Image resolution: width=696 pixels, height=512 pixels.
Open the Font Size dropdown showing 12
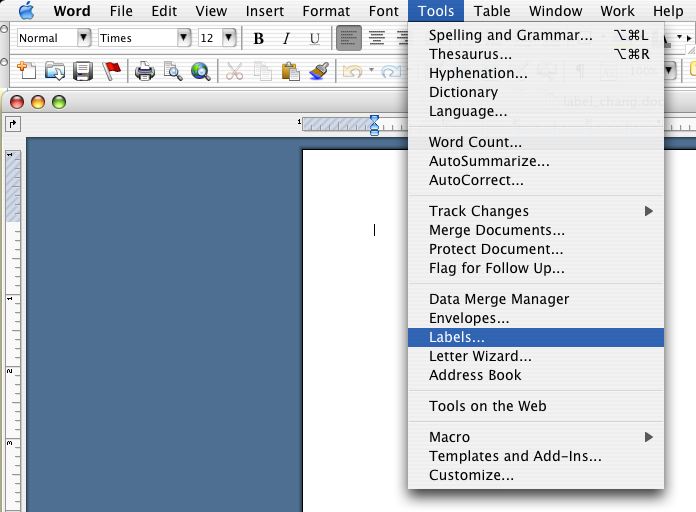pos(229,38)
